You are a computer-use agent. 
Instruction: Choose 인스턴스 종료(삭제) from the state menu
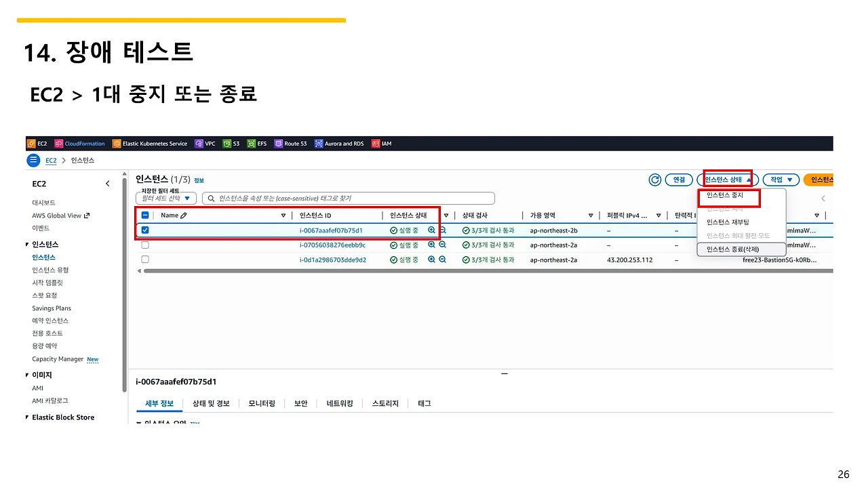coord(741,249)
